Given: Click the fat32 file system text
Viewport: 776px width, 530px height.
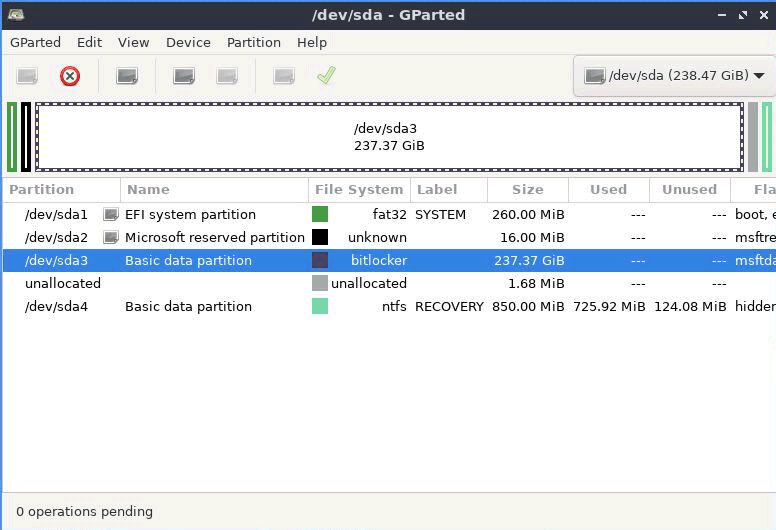Looking at the screenshot, I should pyautogui.click(x=389, y=214).
